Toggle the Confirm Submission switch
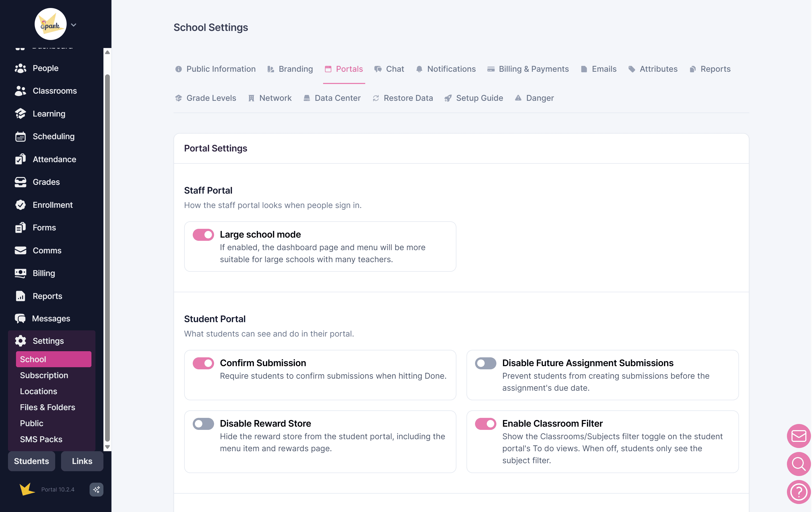 (203, 363)
